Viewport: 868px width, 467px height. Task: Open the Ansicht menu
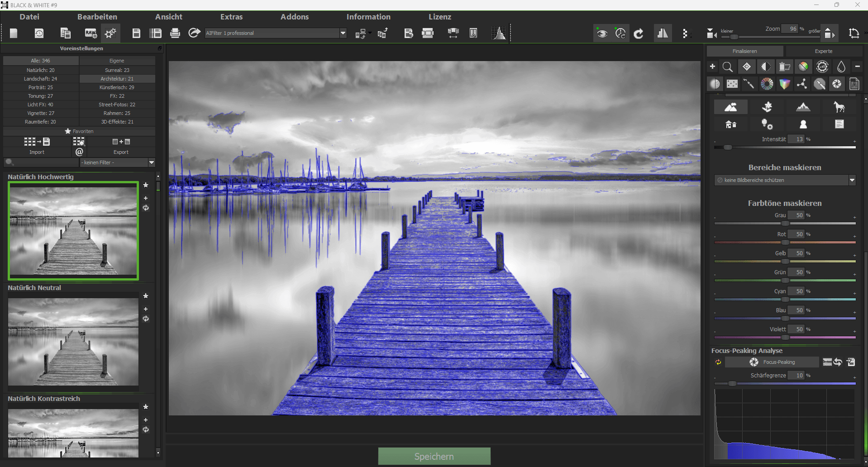(169, 17)
